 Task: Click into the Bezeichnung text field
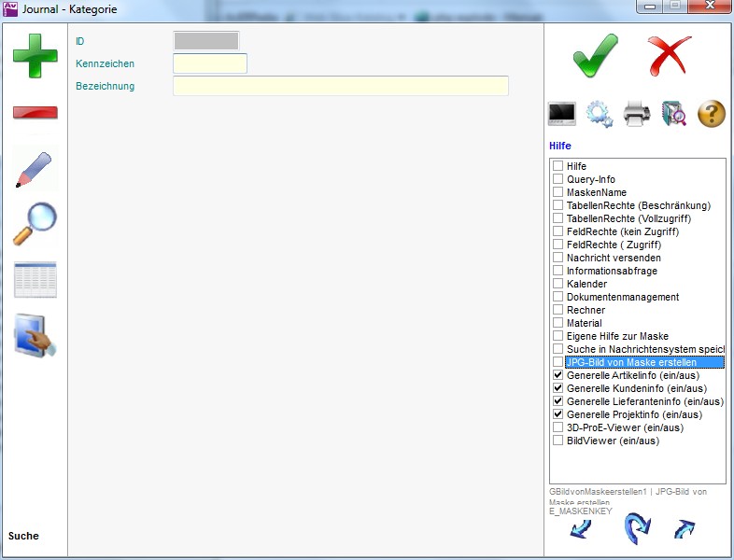[x=340, y=86]
